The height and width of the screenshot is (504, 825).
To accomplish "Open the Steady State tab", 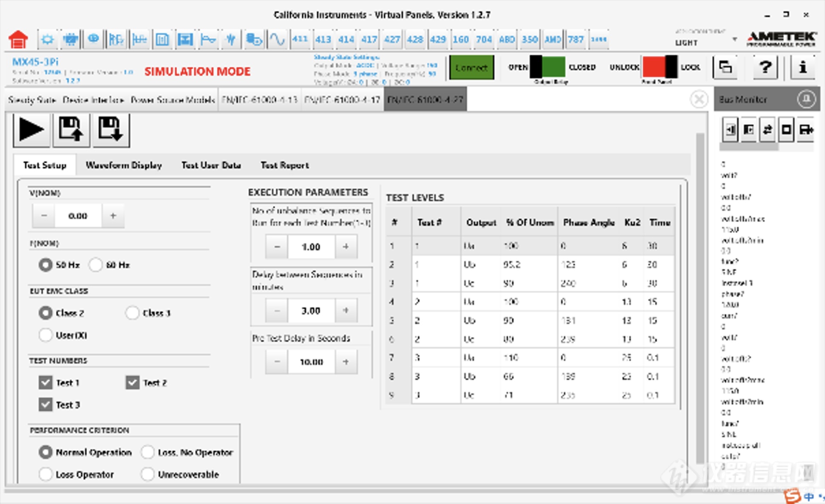I will 32,100.
